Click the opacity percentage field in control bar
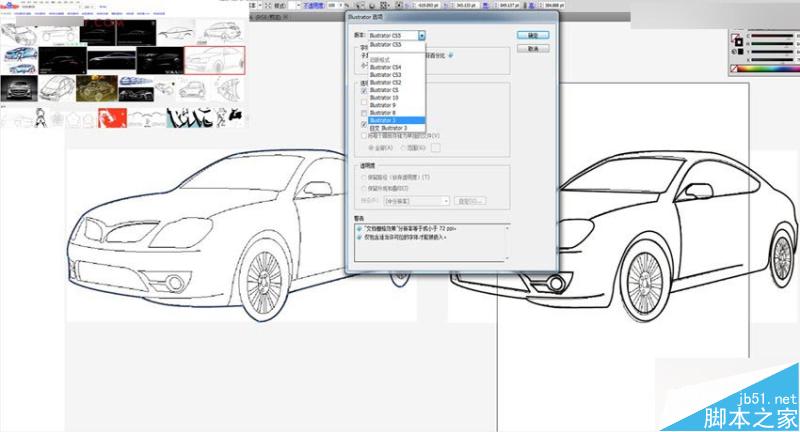 tap(333, 5)
